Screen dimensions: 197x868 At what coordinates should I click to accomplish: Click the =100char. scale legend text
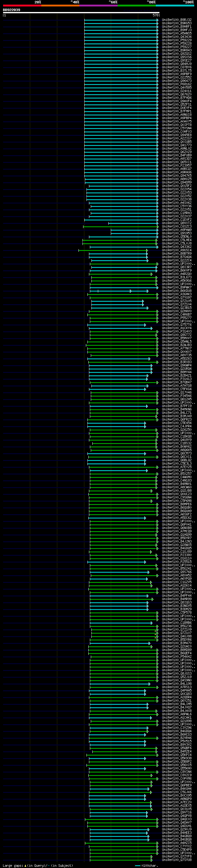(150, 866)
